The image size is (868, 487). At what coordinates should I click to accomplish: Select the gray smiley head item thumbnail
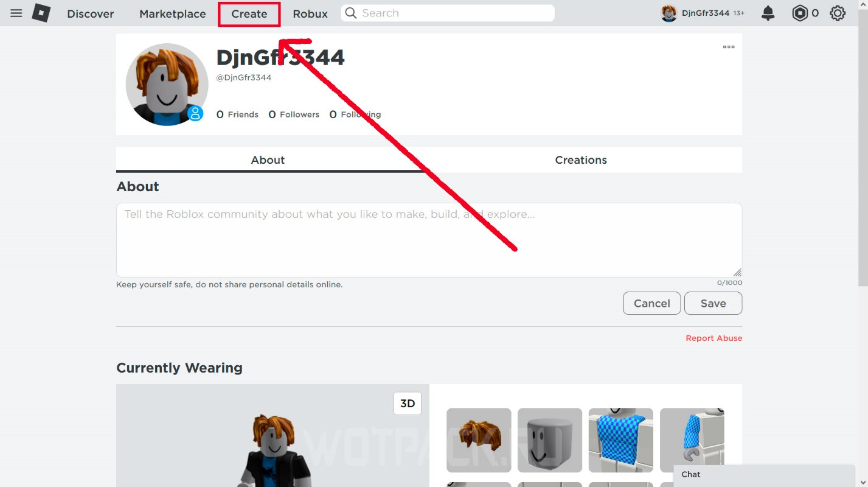(550, 440)
